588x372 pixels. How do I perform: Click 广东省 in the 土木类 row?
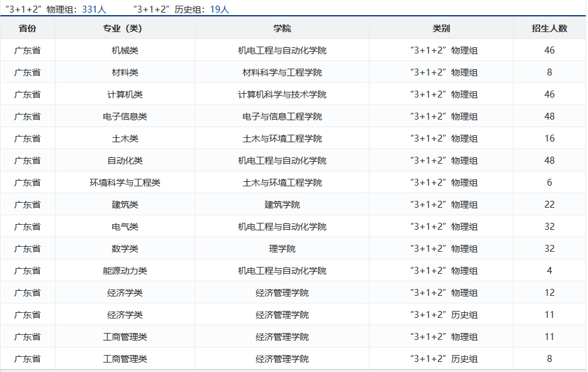27,138
